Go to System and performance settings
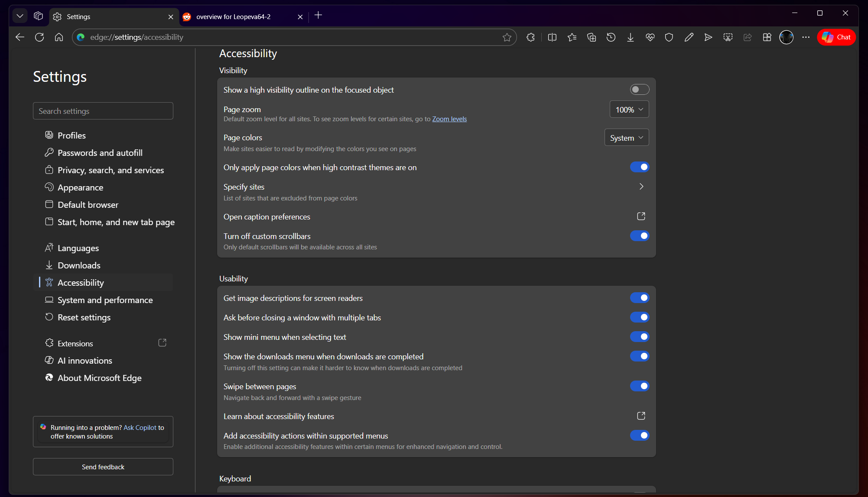Image resolution: width=868 pixels, height=497 pixels. 105,300
